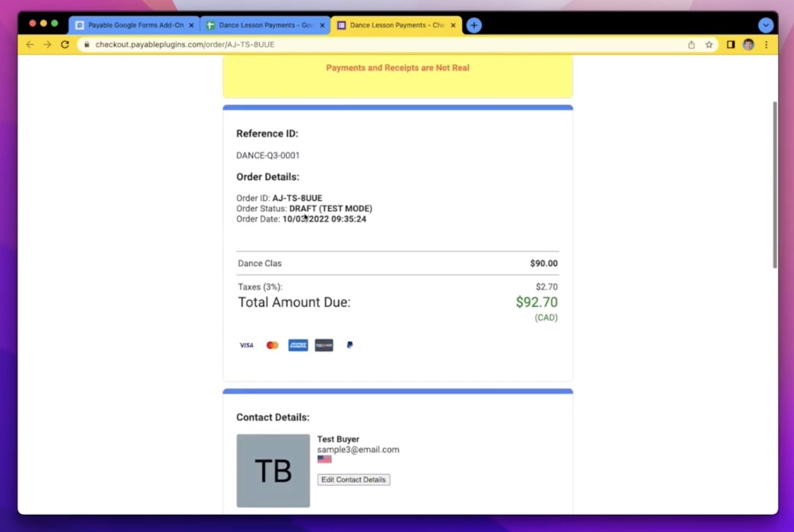
Task: Bookmark the page with the star icon
Action: click(709, 44)
